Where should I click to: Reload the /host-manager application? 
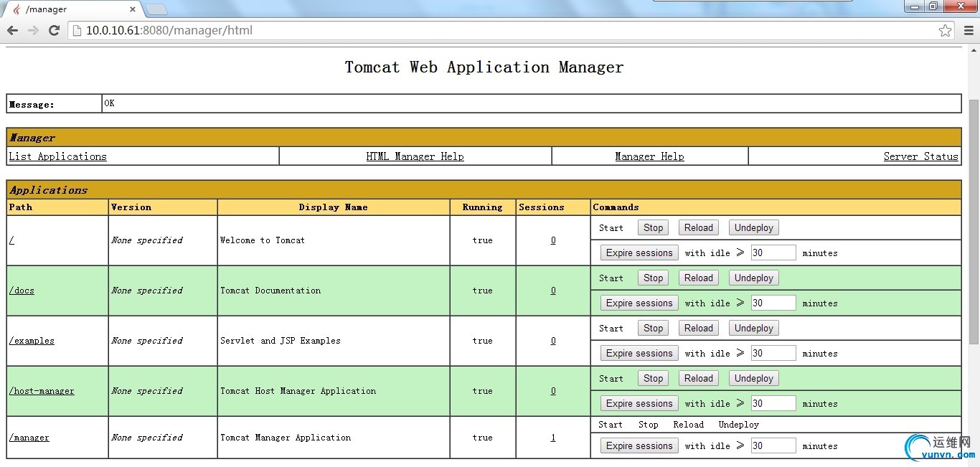coord(699,378)
